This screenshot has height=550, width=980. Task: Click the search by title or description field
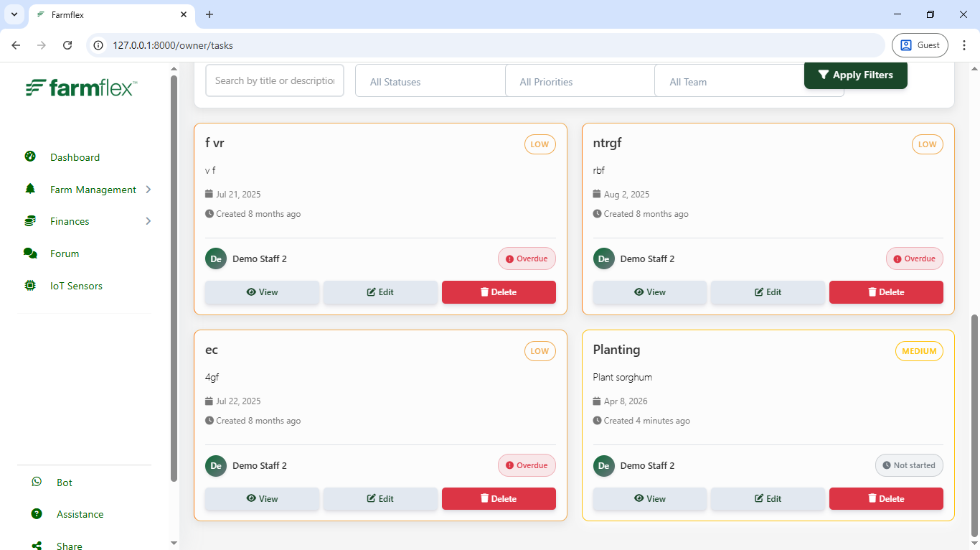coord(275,80)
